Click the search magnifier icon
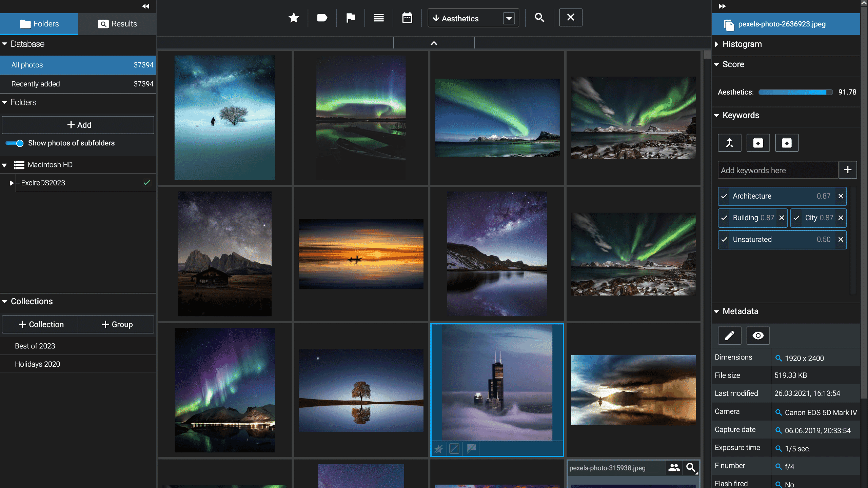 [539, 17]
